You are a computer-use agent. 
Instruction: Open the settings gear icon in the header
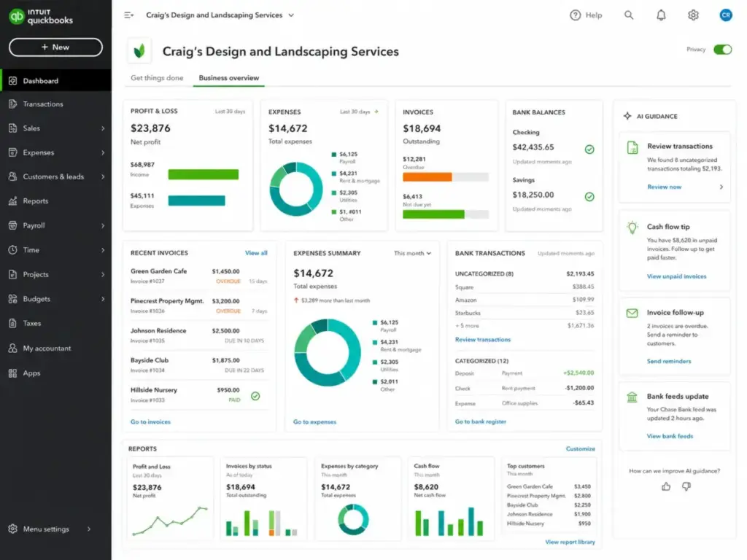point(693,15)
